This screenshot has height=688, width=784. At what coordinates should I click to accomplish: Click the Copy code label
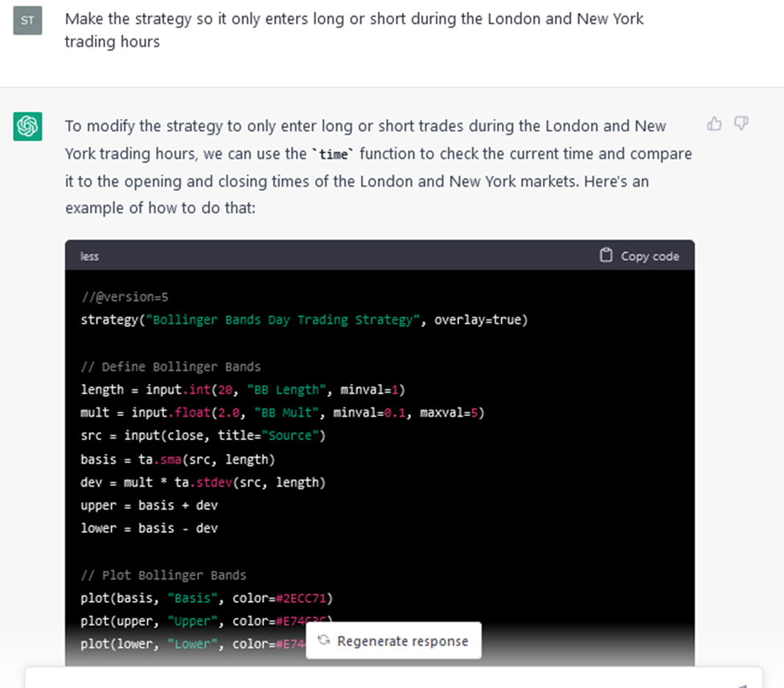[x=650, y=256]
